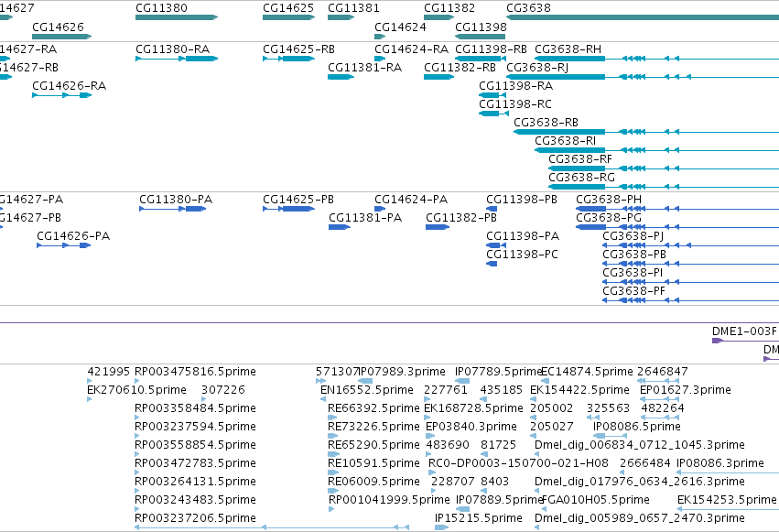Select transcript CG11398-RB
The height and width of the screenshot is (532, 779).
[481, 59]
